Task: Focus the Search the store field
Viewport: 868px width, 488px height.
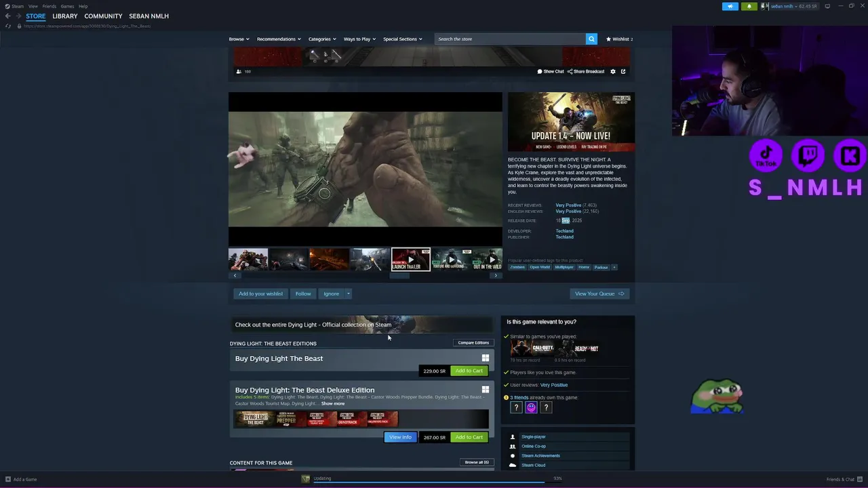Action: [x=510, y=39]
